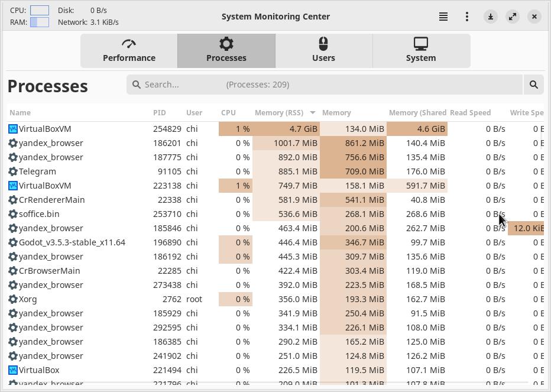
Task: Sort processes by the CPU column
Action: click(x=228, y=112)
